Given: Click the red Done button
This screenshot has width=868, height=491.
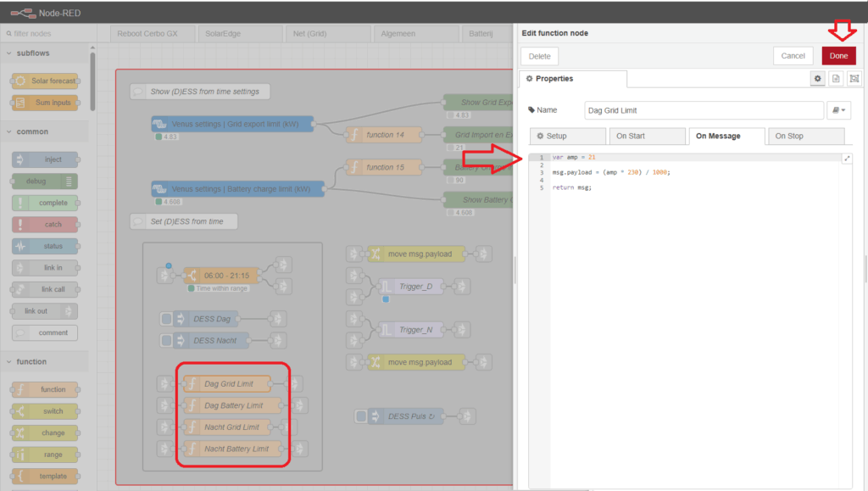Looking at the screenshot, I should click(x=838, y=56).
